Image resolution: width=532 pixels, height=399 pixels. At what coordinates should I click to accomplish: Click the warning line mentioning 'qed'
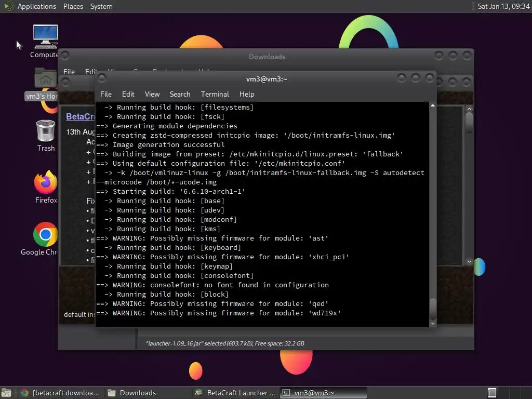[212, 304]
